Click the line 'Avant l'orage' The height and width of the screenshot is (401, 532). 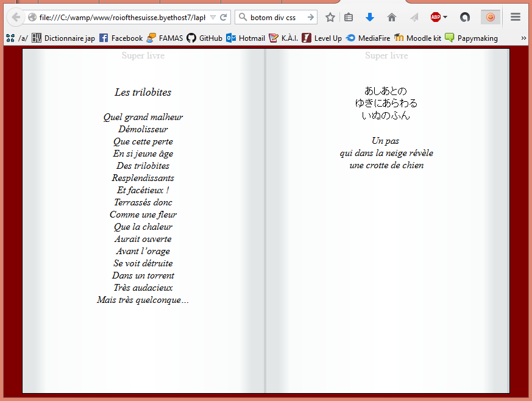pos(143,252)
